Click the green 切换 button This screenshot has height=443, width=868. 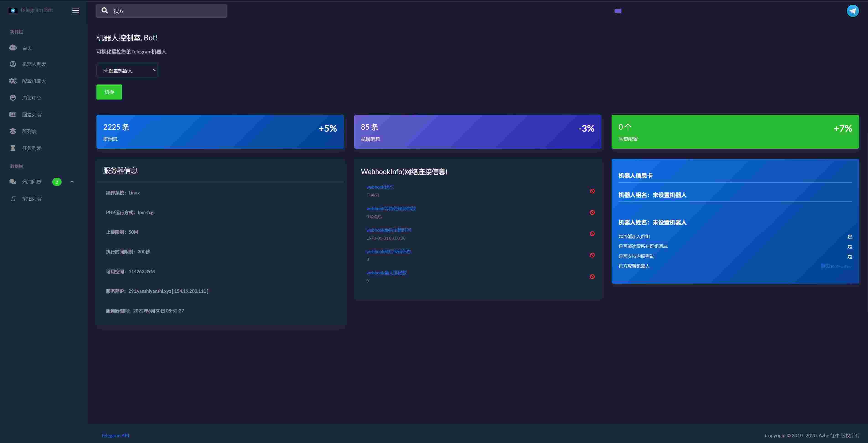click(109, 92)
